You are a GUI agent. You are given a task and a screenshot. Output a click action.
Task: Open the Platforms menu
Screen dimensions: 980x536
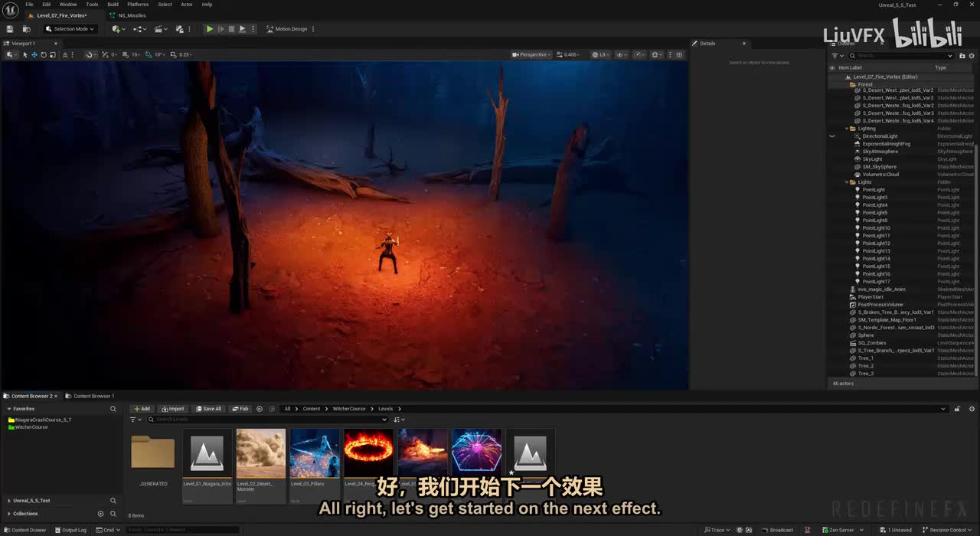[x=138, y=5]
